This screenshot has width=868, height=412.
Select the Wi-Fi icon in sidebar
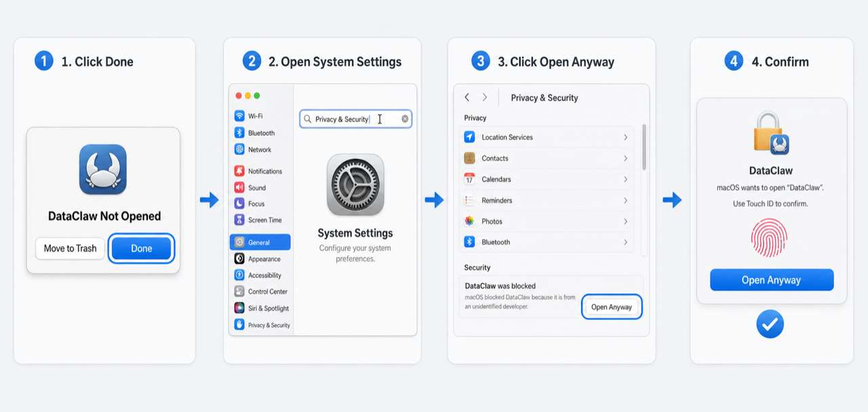(239, 116)
